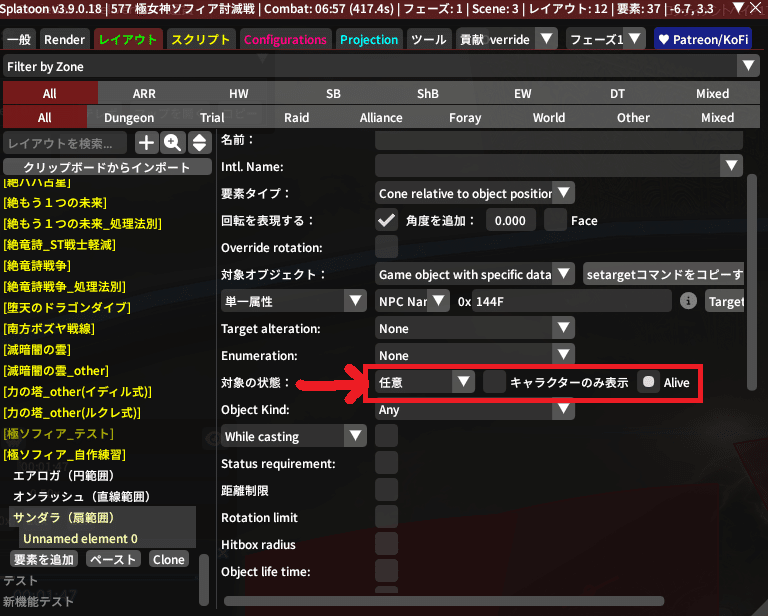Click the magnifier icon beside layout search

[x=172, y=143]
